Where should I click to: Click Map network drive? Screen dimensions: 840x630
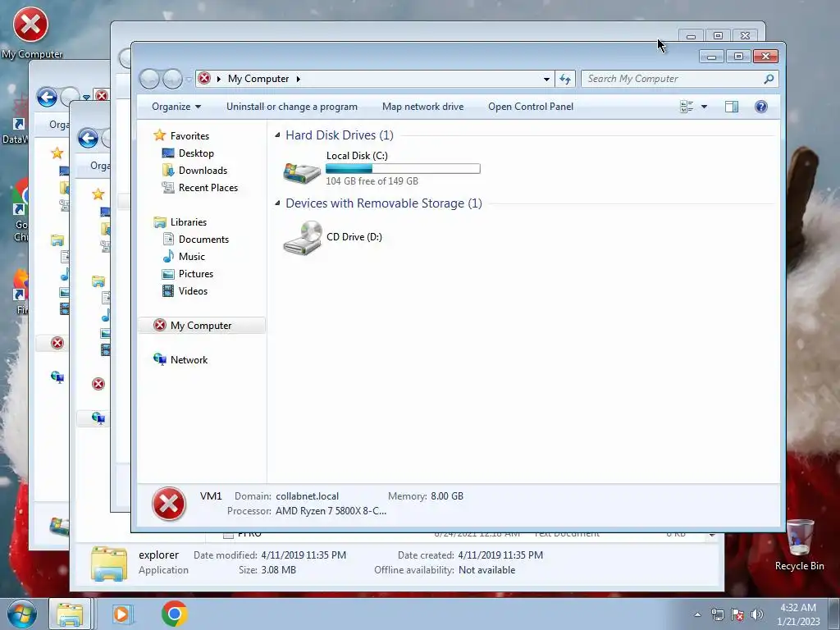(x=422, y=107)
